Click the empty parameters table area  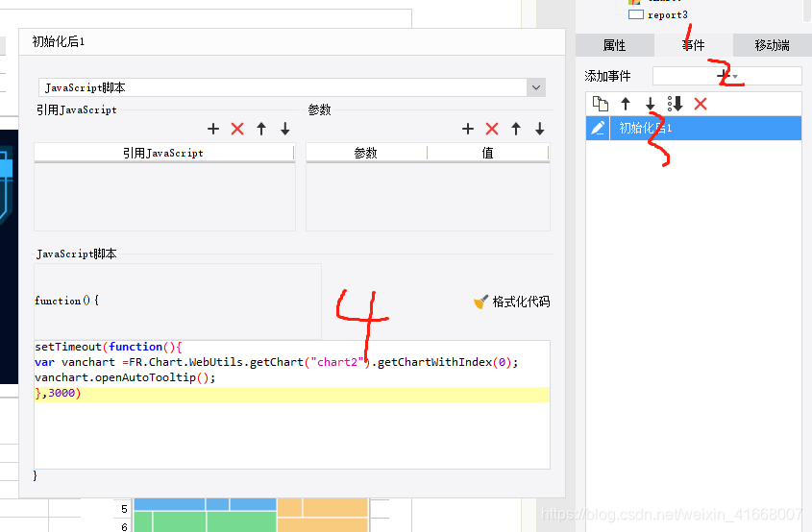tap(428, 197)
